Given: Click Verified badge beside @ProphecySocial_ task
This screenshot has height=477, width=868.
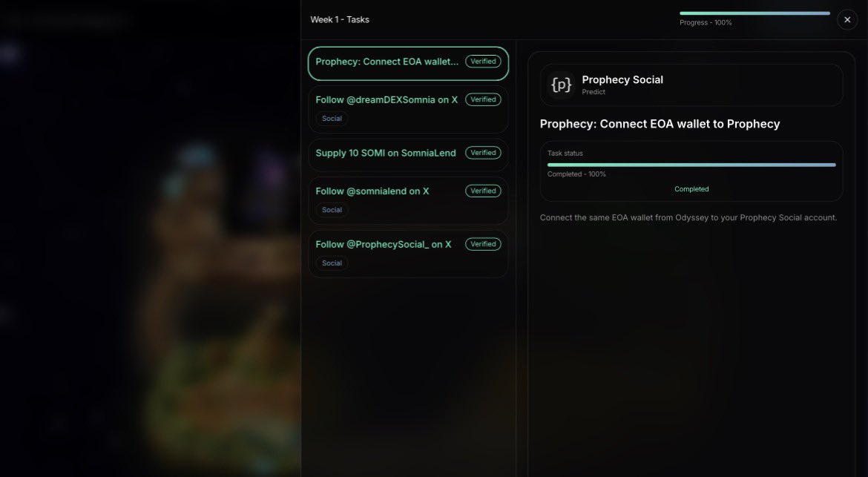Looking at the screenshot, I should (483, 244).
